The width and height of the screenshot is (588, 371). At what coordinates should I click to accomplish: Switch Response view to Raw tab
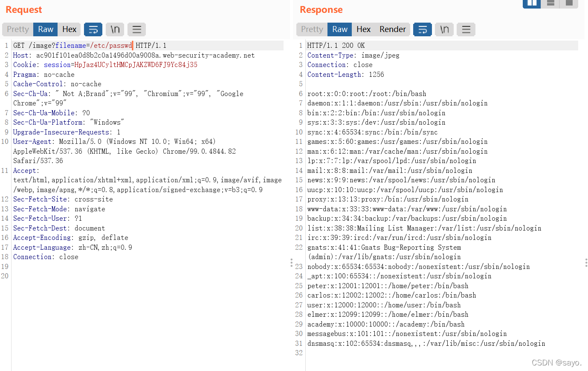point(340,29)
